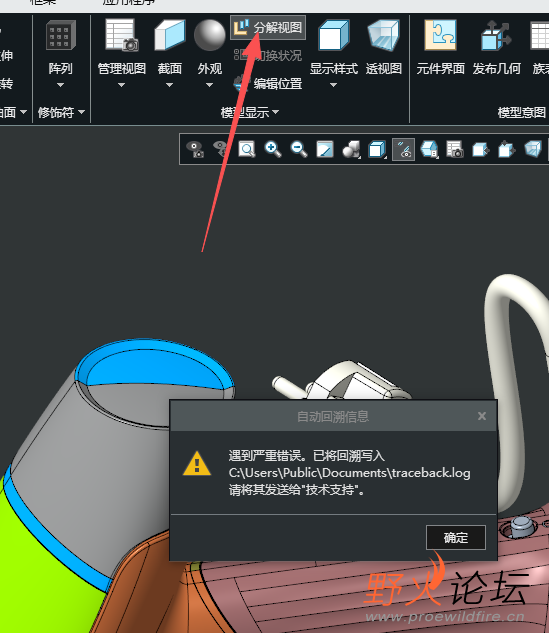This screenshot has width=549, height=633.
Task: Expand the 阵列 dropdown arrow
Action: [61, 85]
